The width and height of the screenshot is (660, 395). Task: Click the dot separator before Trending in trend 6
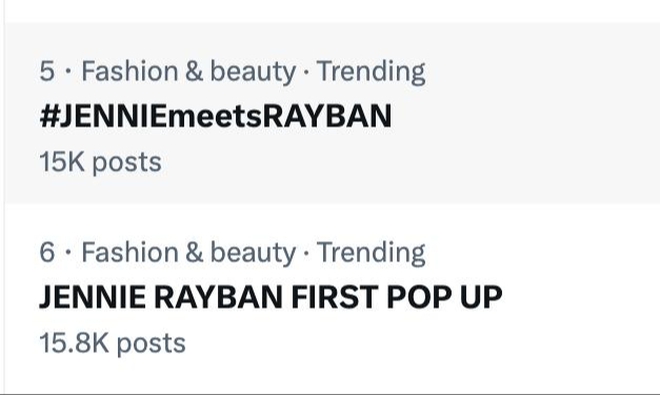tap(306, 253)
